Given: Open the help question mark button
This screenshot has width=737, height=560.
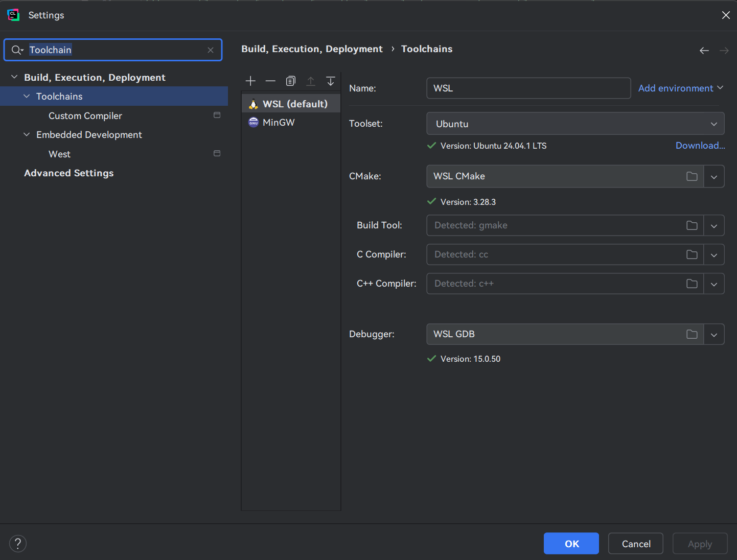Looking at the screenshot, I should point(18,544).
